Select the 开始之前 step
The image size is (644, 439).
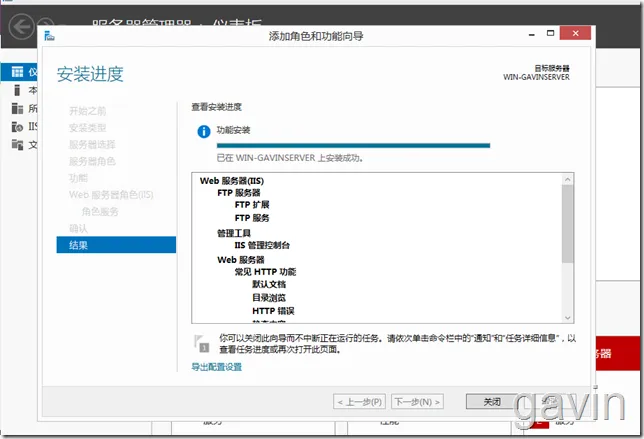click(87, 111)
